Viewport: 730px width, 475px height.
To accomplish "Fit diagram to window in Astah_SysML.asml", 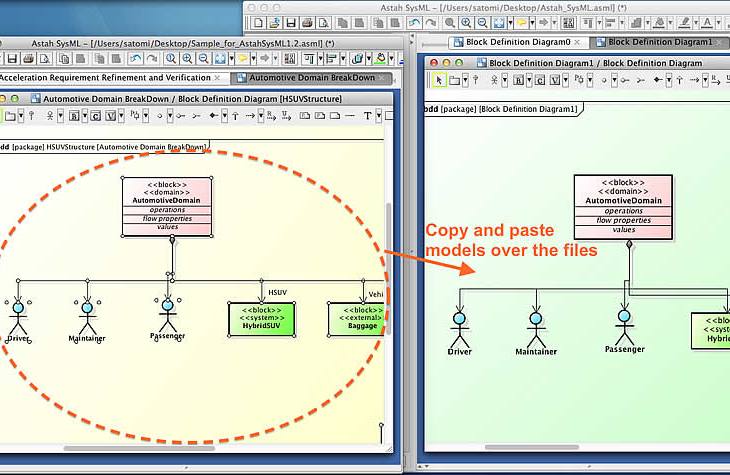I will click(x=499, y=22).
